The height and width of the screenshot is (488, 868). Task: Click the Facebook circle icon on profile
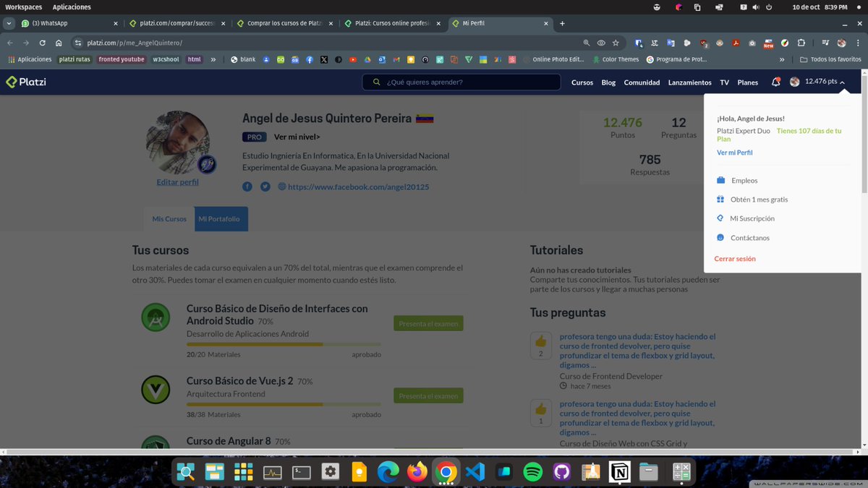(x=247, y=187)
